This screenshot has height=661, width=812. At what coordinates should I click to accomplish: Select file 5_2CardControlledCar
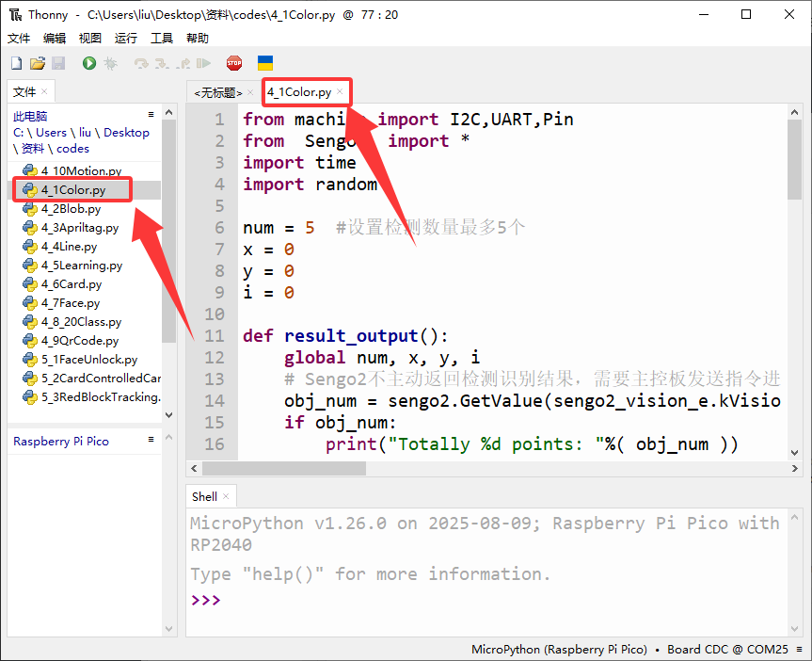(101, 379)
